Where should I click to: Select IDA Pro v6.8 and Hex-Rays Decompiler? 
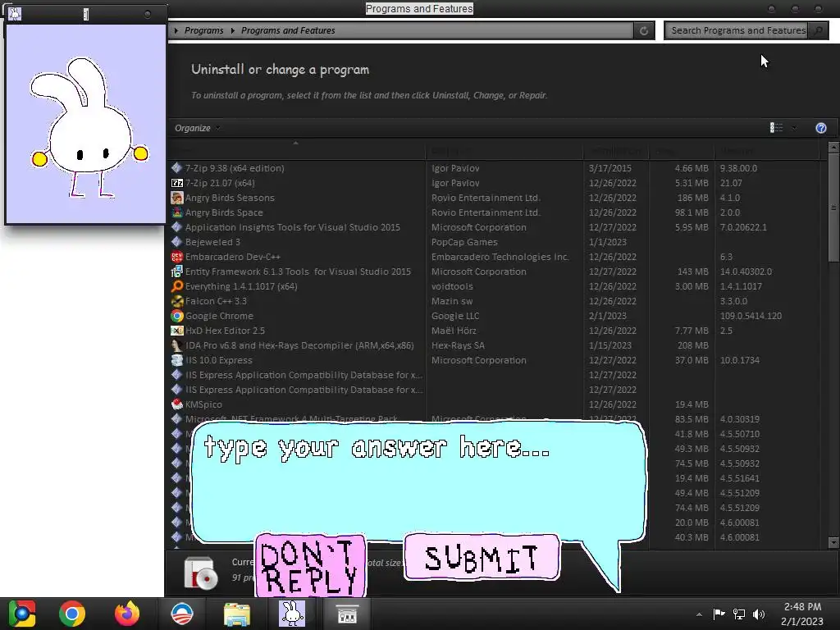[x=299, y=345]
